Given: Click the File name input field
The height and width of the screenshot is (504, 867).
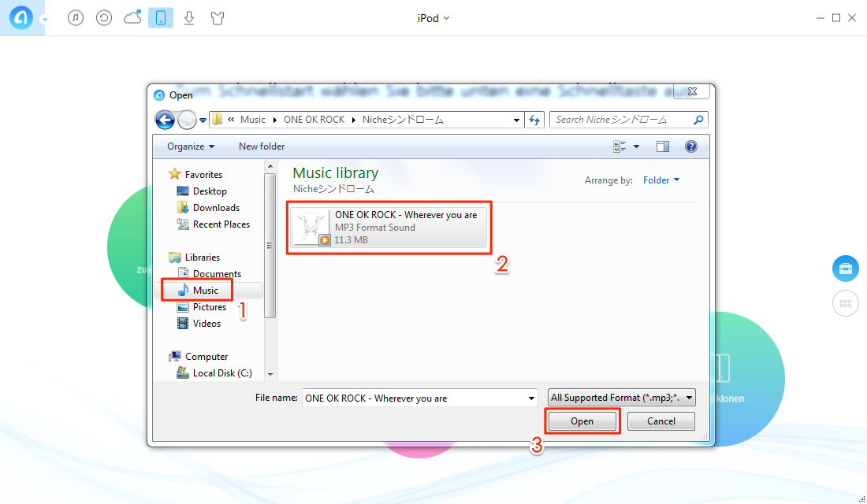Looking at the screenshot, I should [414, 398].
